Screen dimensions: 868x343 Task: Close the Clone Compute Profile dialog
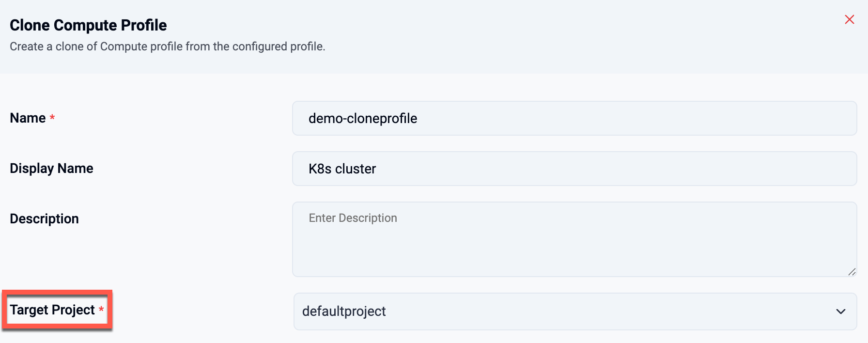point(850,19)
